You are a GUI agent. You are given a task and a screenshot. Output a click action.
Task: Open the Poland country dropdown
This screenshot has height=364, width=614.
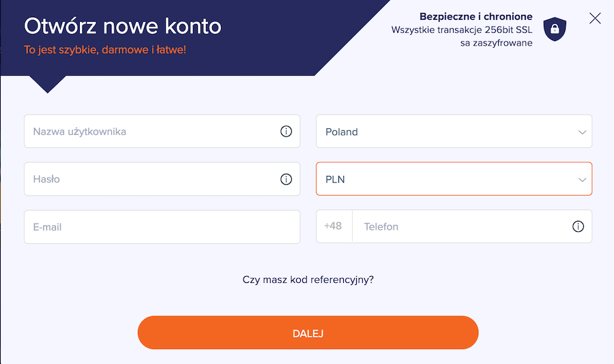pyautogui.click(x=454, y=132)
